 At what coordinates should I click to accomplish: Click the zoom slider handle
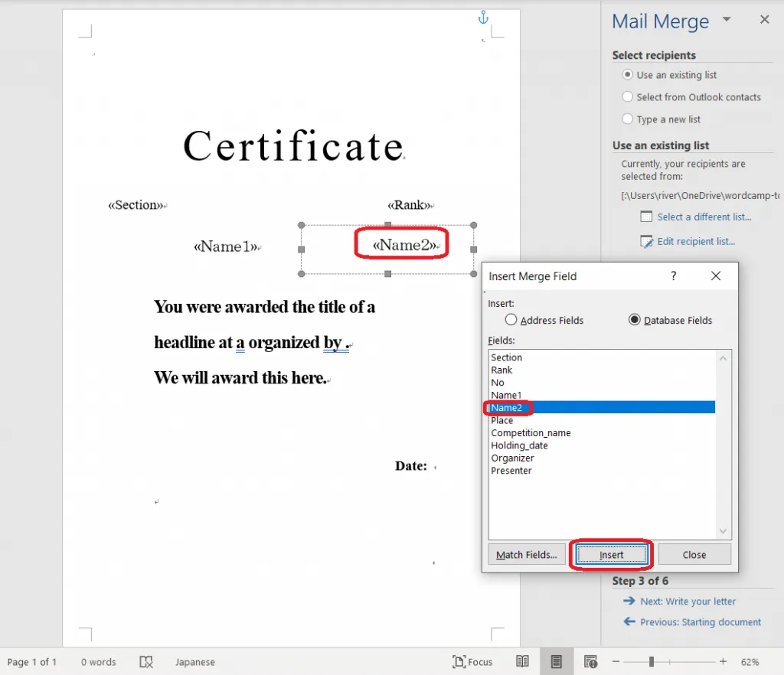tap(652, 662)
